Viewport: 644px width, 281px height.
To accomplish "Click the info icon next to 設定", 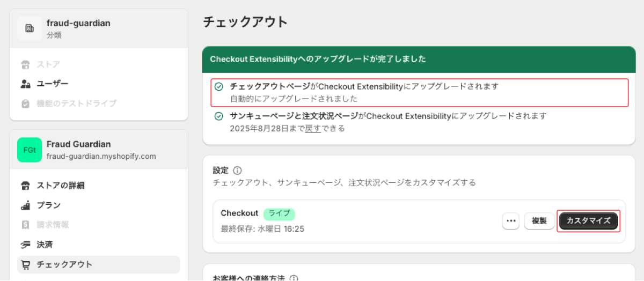I will pyautogui.click(x=237, y=171).
